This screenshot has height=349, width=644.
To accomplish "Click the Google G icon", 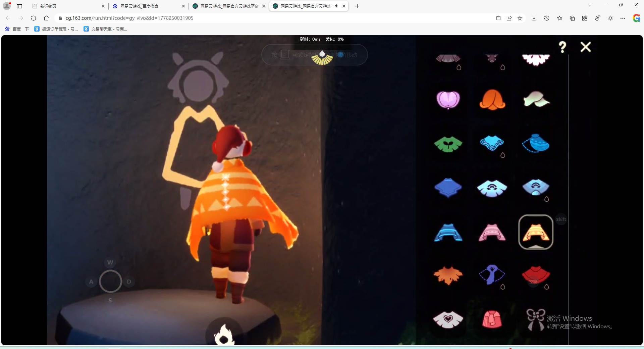I will click(x=636, y=18).
